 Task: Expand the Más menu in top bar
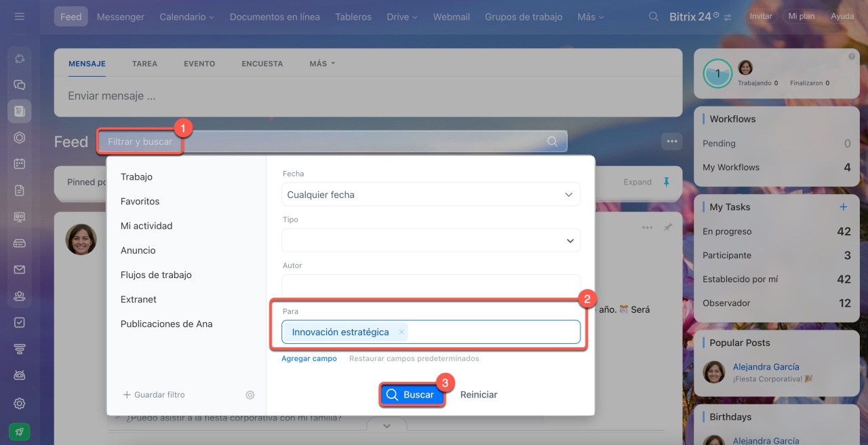point(591,16)
